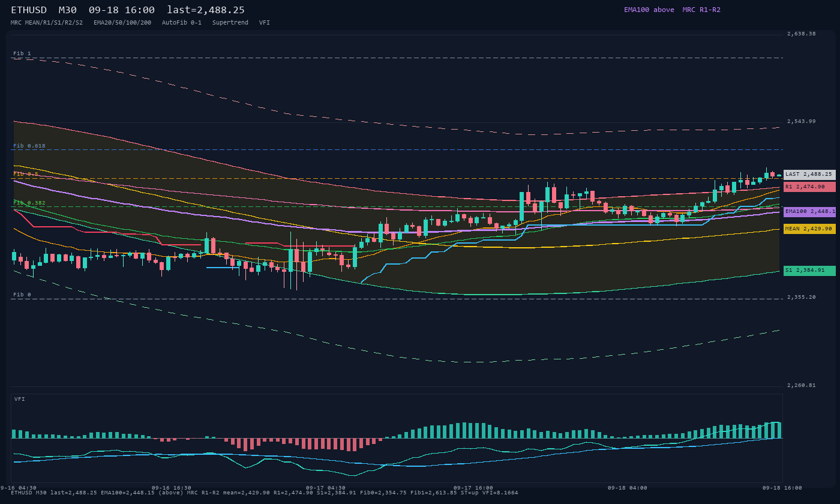
Task: Select the 'AutoFib 0-1' legend entry
Action: coord(182,23)
